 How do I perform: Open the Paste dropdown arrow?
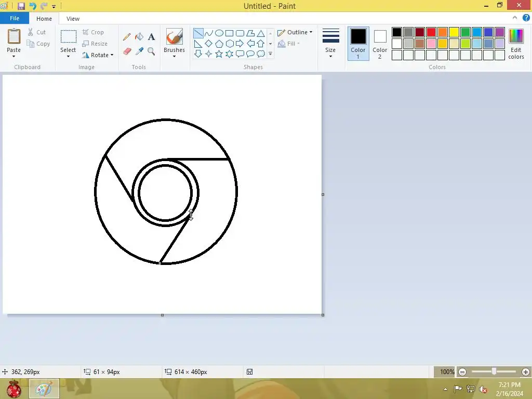coord(14,56)
